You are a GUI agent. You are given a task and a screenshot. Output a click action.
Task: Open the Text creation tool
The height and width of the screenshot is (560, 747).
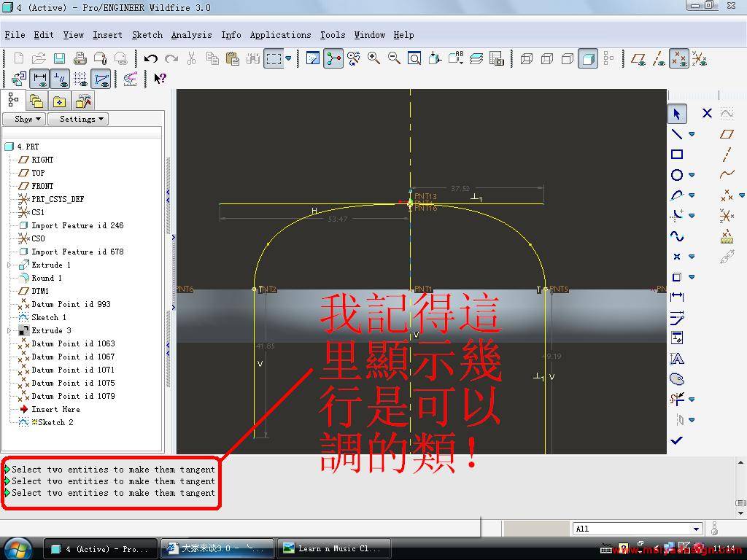tap(676, 358)
